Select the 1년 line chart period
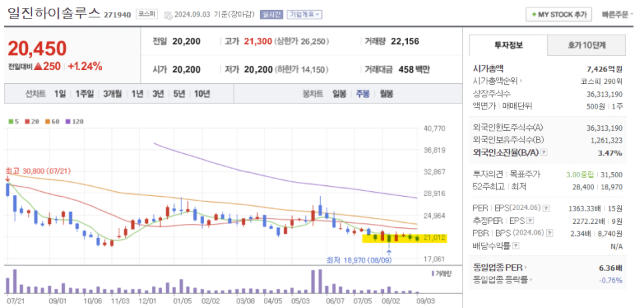Image resolution: width=644 pixels, height=308 pixels. pyautogui.click(x=137, y=93)
